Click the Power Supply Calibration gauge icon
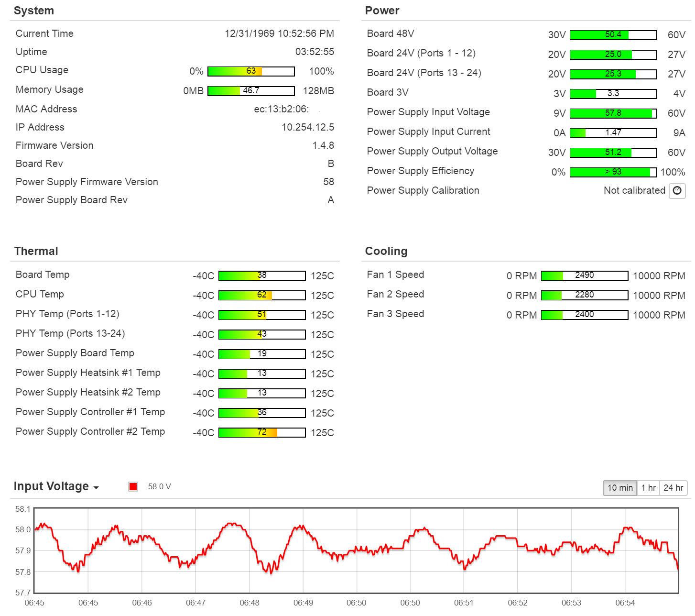The width and height of the screenshot is (695, 616). pos(677,191)
